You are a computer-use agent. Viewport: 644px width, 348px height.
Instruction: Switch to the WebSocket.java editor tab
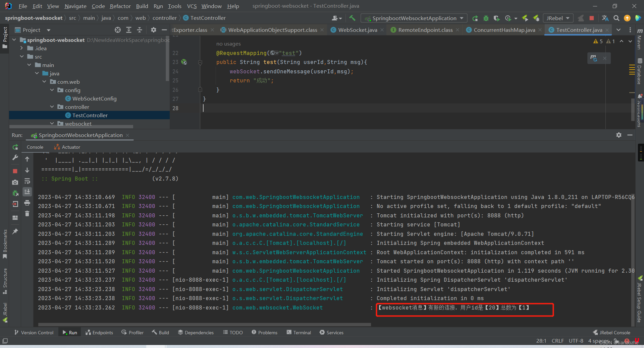pos(357,29)
